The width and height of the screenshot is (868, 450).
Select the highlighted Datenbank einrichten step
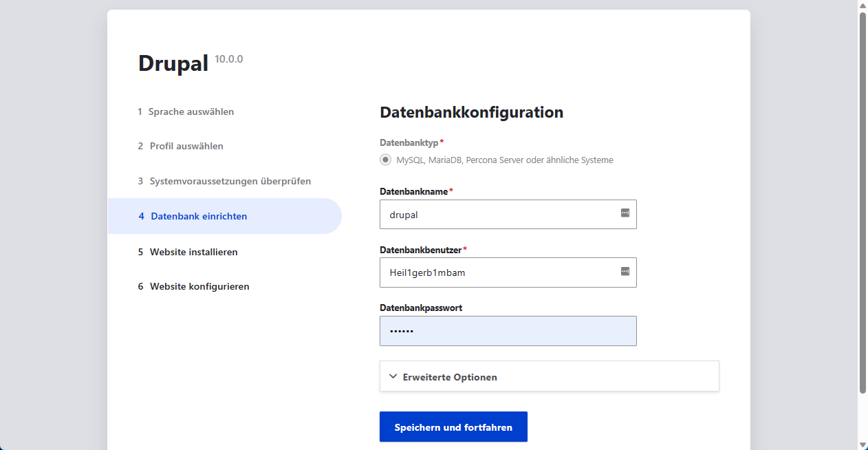pos(198,215)
